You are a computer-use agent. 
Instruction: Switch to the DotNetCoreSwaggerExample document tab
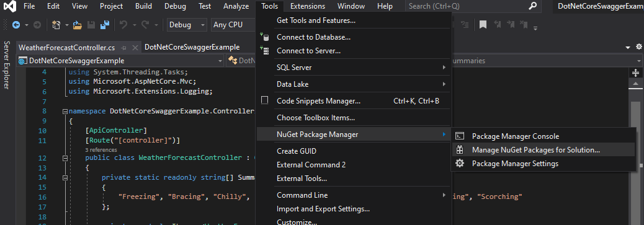point(192,47)
